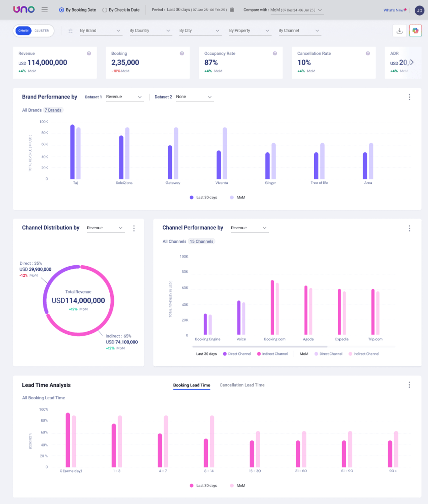Click the Revenue card help icon
The image size is (428, 504).
(x=89, y=53)
